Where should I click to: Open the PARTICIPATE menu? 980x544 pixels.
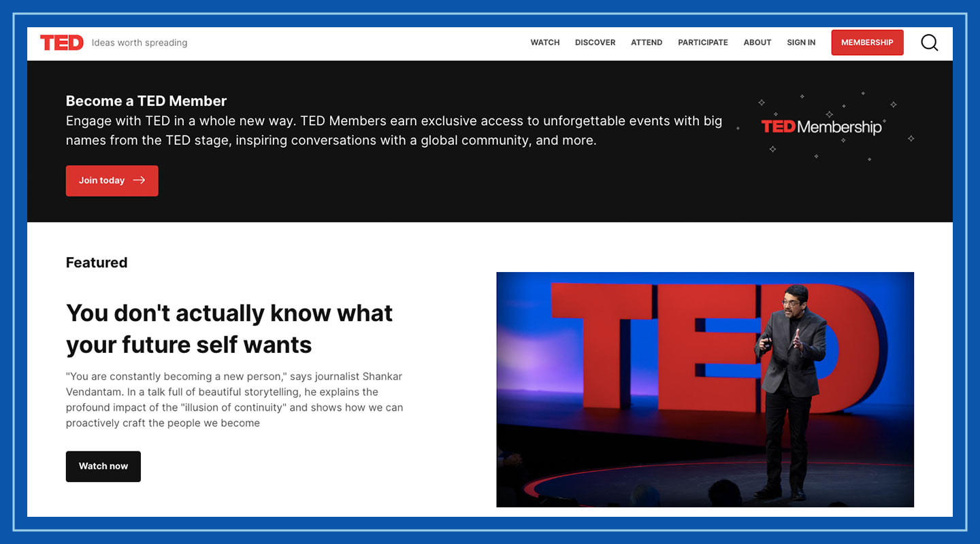pyautogui.click(x=702, y=42)
